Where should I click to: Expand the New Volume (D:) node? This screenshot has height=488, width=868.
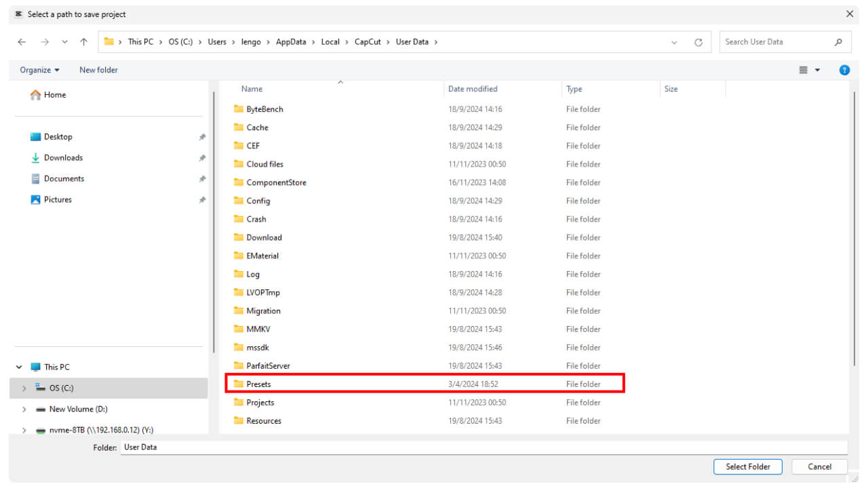[x=24, y=409]
